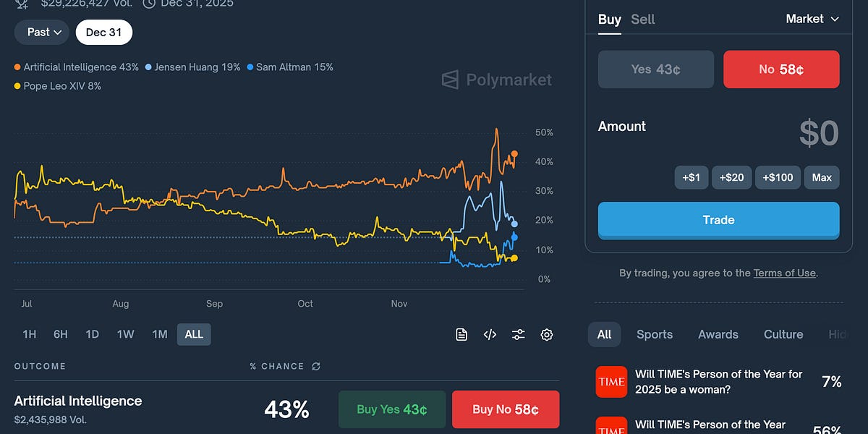Open the market rules document icon
Screen dimensions: 868x434
tap(461, 334)
